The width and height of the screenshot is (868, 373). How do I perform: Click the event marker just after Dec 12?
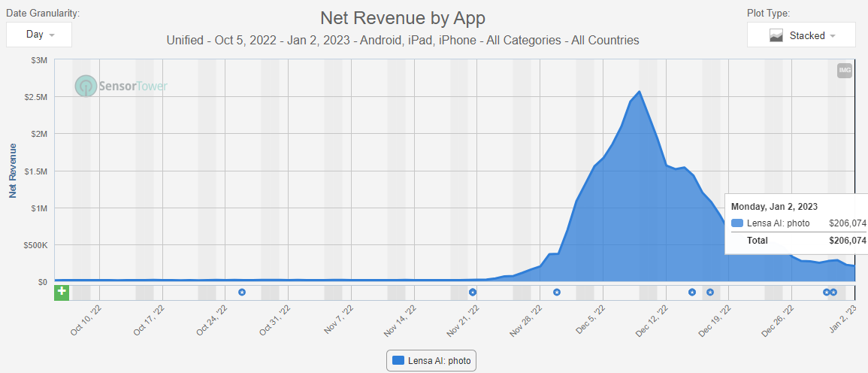pyautogui.click(x=692, y=292)
